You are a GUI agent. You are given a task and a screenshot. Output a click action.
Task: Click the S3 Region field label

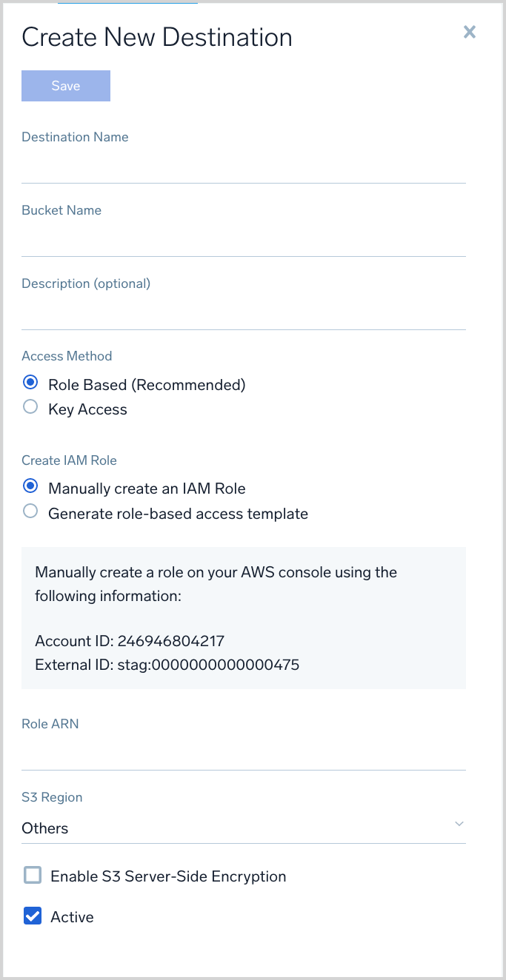tap(52, 797)
